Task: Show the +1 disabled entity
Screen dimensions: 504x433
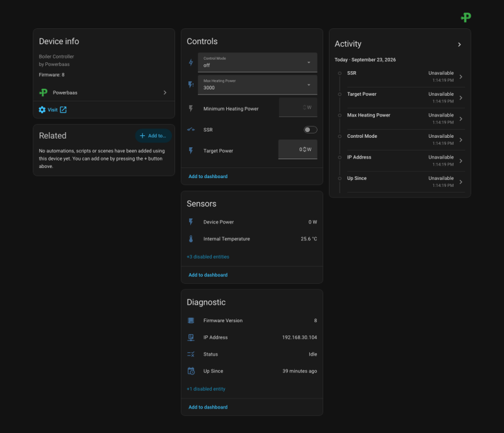Action: tap(206, 389)
